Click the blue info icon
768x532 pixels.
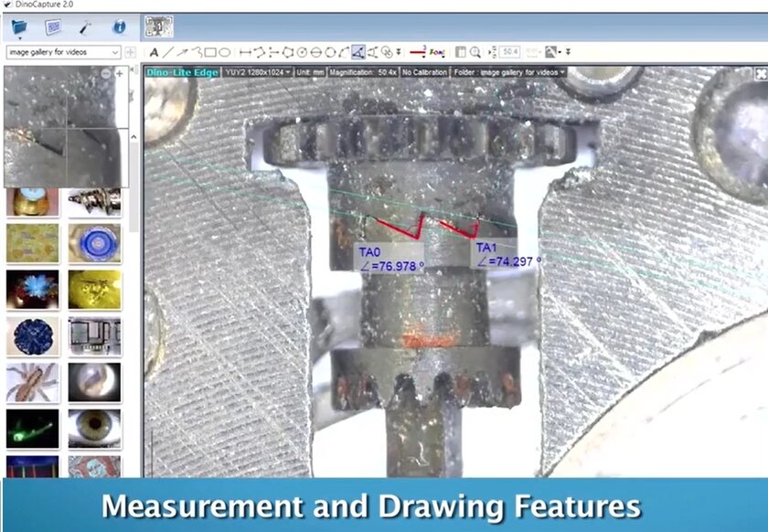(x=119, y=27)
